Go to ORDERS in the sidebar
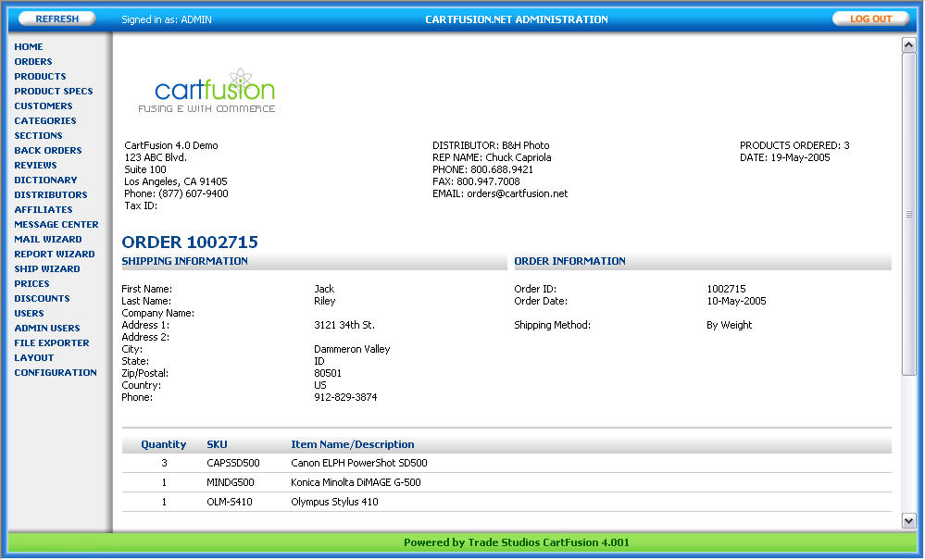Viewport: 925px width, 560px height. pos(33,61)
